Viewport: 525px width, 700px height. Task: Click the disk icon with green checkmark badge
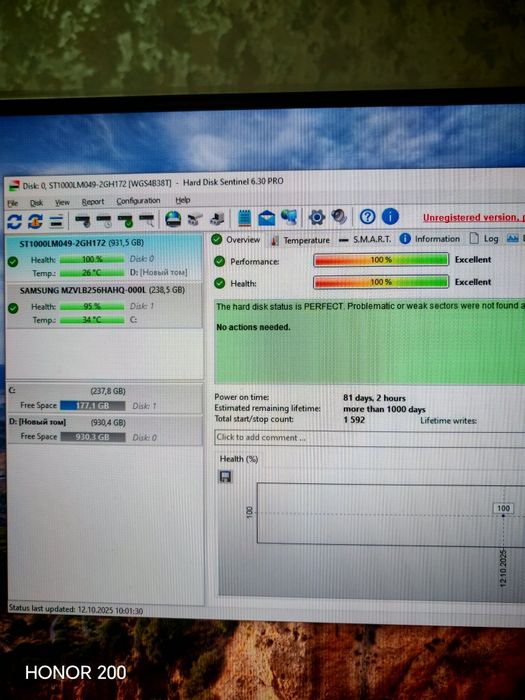[125, 220]
